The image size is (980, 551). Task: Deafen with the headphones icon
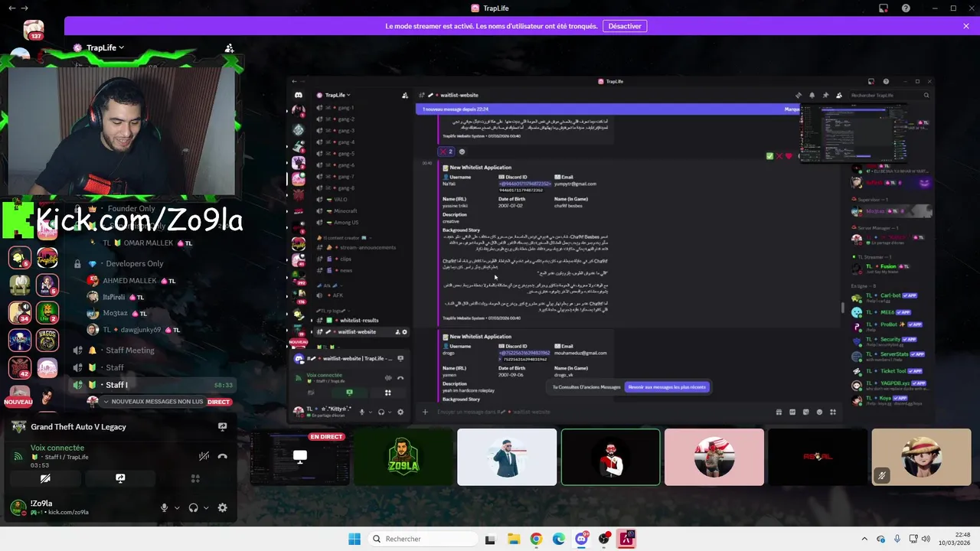[193, 507]
